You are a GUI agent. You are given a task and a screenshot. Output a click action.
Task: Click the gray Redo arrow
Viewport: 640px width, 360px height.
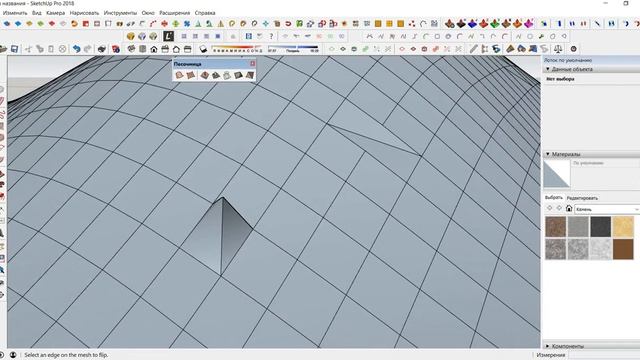pyautogui.click(x=87, y=49)
